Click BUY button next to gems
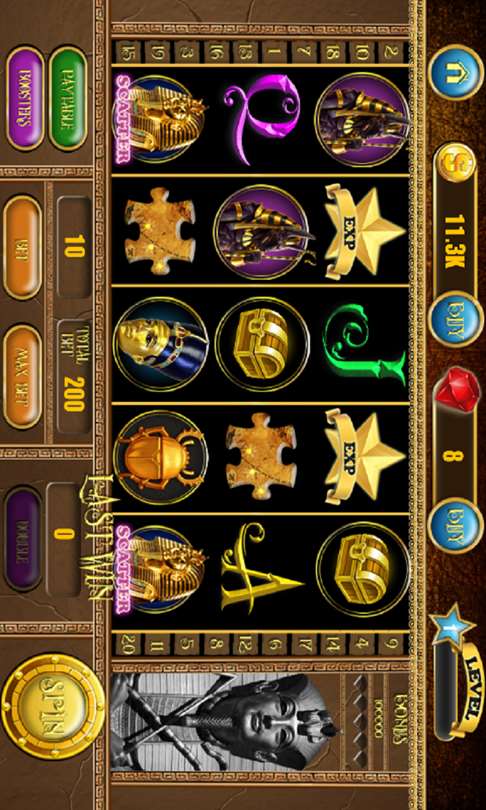 coord(456,525)
